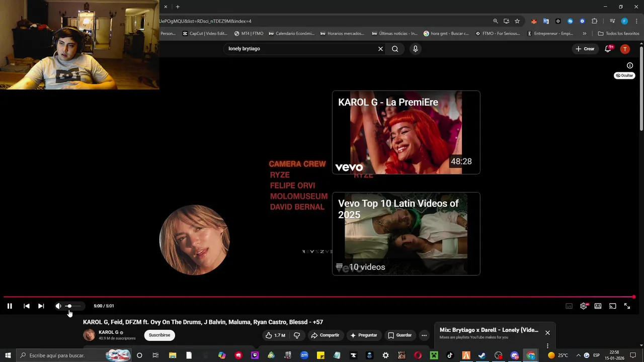Open the player settings gear
Screen dimensions: 644x362
tap(584, 306)
